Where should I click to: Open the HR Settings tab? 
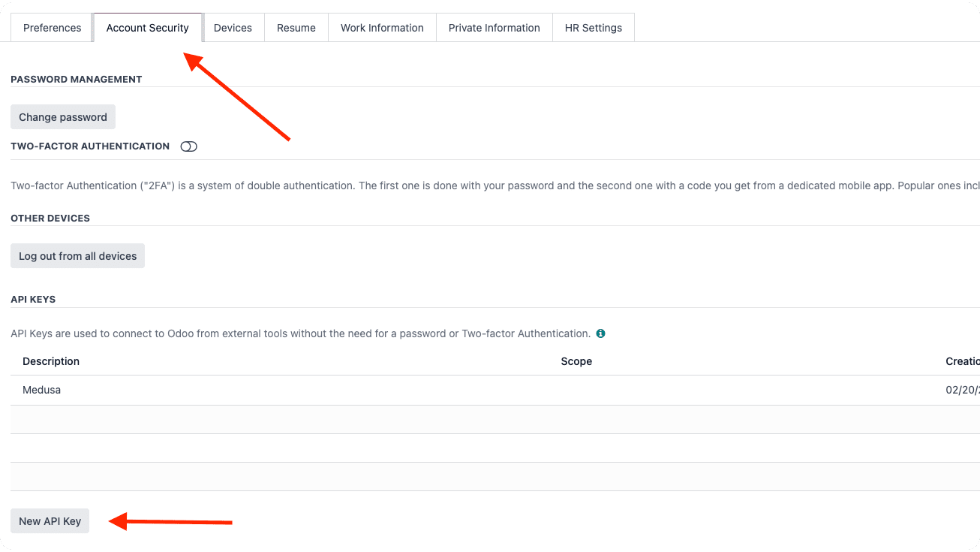[594, 27]
